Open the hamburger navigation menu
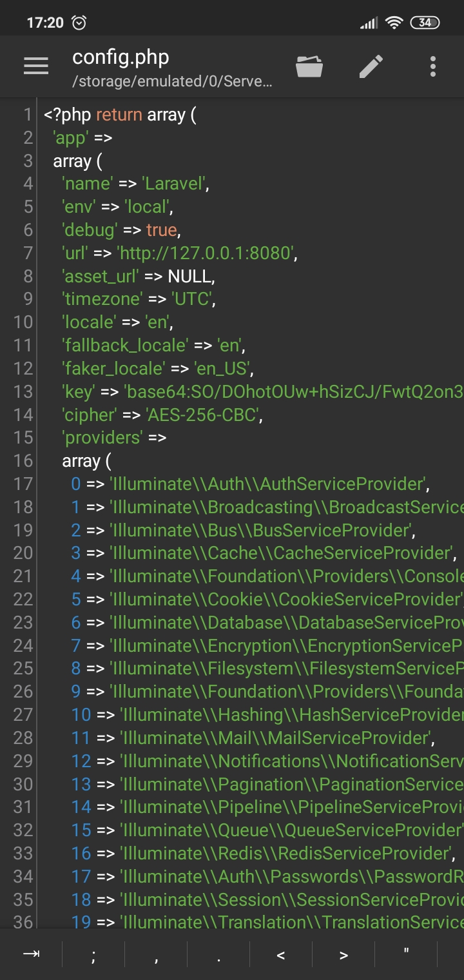The width and height of the screenshot is (464, 980). click(36, 66)
